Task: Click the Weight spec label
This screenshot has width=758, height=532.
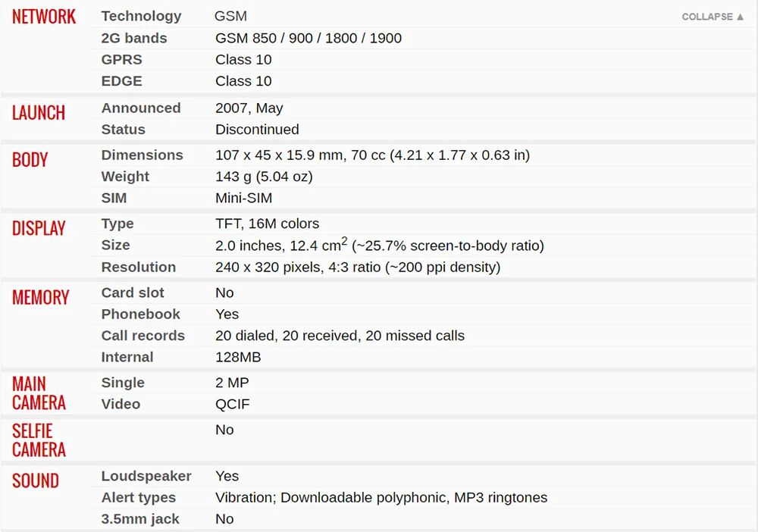Action: 126,177
